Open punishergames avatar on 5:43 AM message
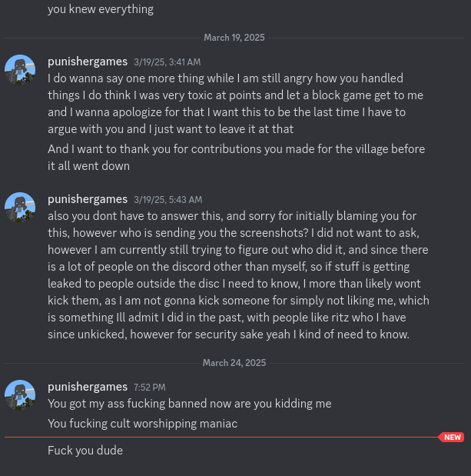Viewport: 471px width, 476px height. click(20, 208)
